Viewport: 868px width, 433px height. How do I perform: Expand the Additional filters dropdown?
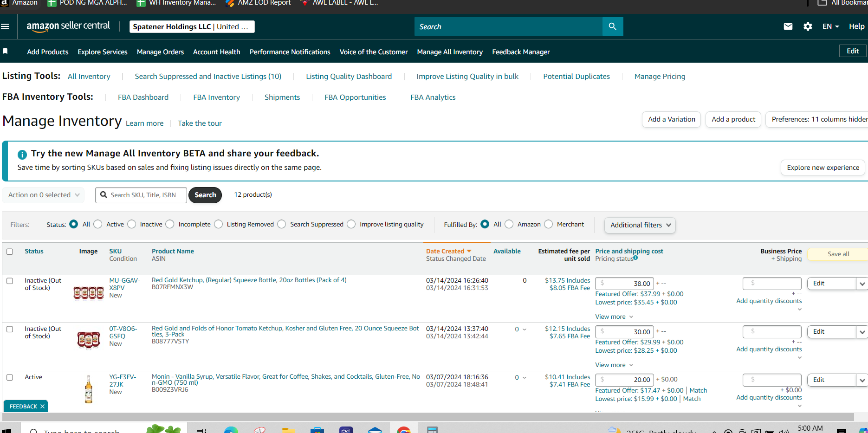[x=640, y=225]
